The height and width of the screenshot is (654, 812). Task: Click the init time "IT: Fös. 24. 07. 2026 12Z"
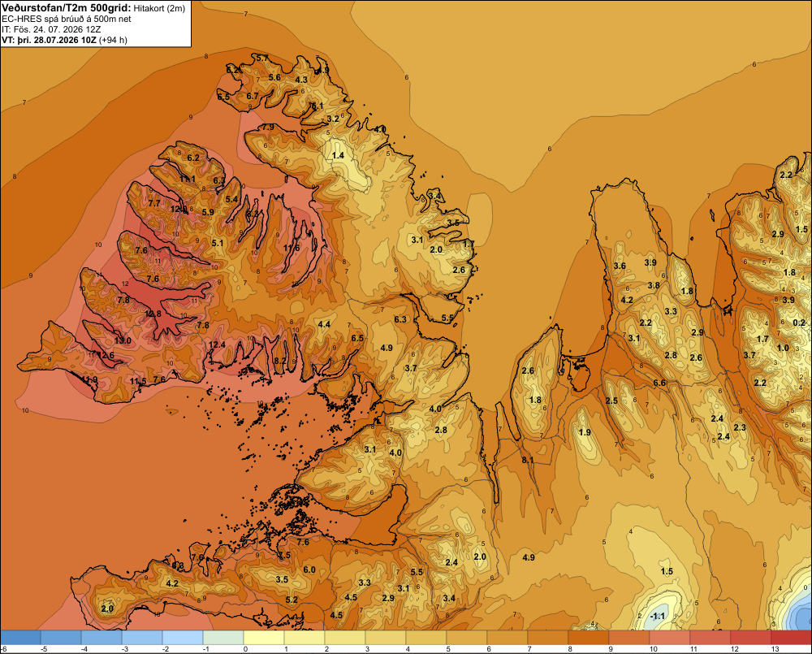pyautogui.click(x=51, y=29)
